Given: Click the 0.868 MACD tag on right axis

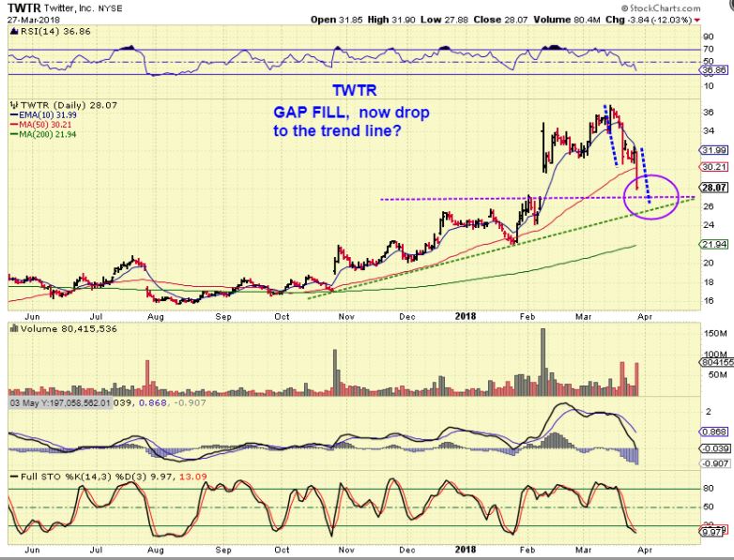Looking at the screenshot, I should pyautogui.click(x=714, y=431).
